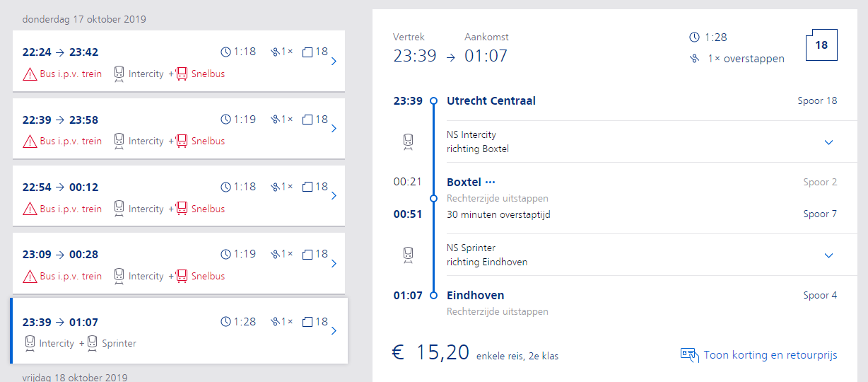The image size is (868, 382).
Task: Click the platform 18 badge in detail header
Action: (821, 45)
